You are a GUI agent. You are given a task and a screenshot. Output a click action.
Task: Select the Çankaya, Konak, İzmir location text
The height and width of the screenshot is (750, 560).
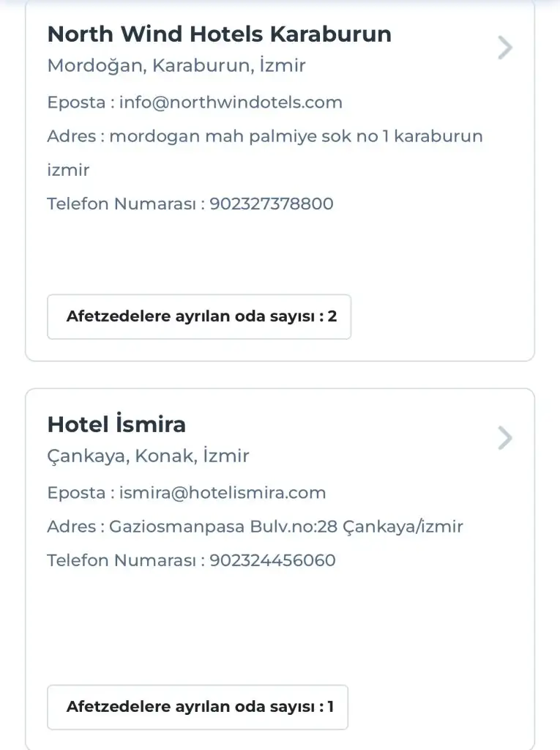148,456
